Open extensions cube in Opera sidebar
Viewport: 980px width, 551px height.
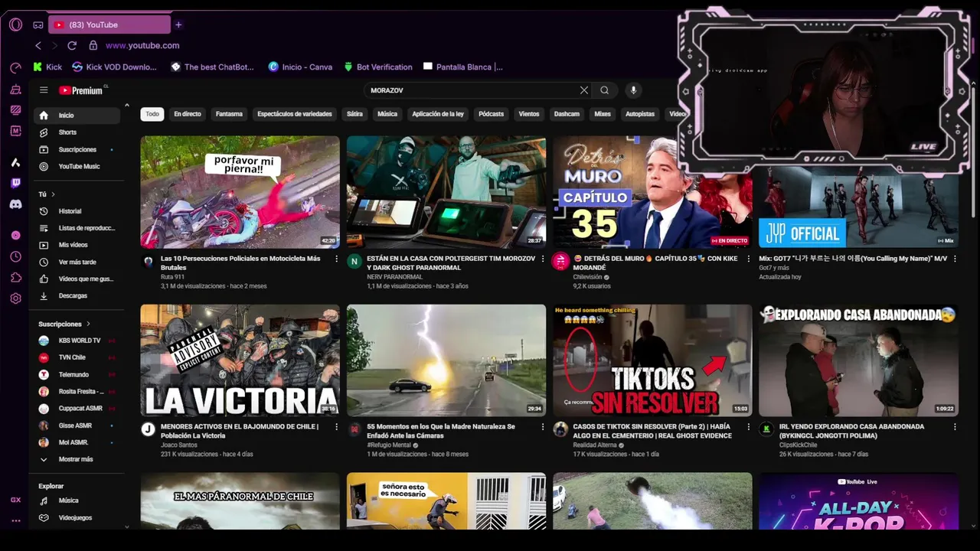click(x=15, y=277)
